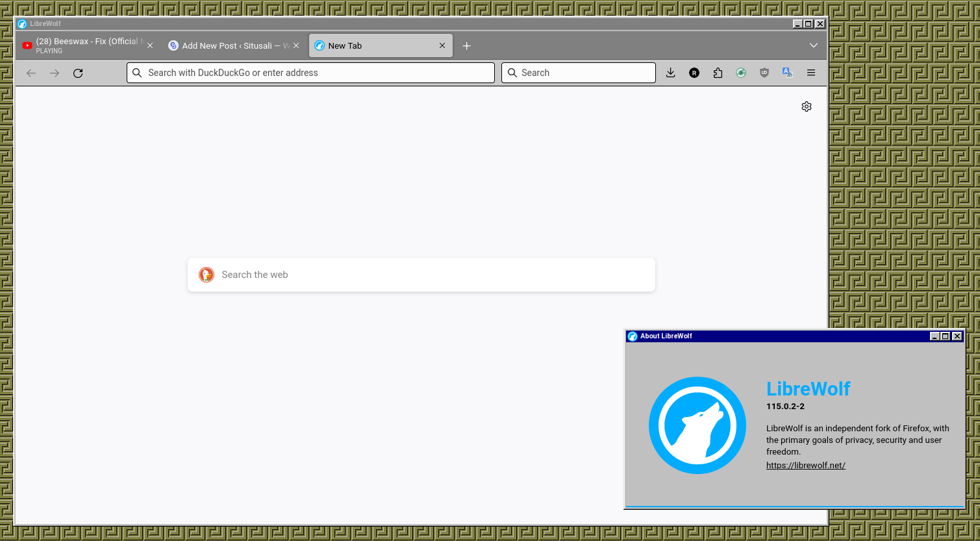The image size is (980, 541).
Task: Open New Tab page settings gear
Action: (807, 107)
